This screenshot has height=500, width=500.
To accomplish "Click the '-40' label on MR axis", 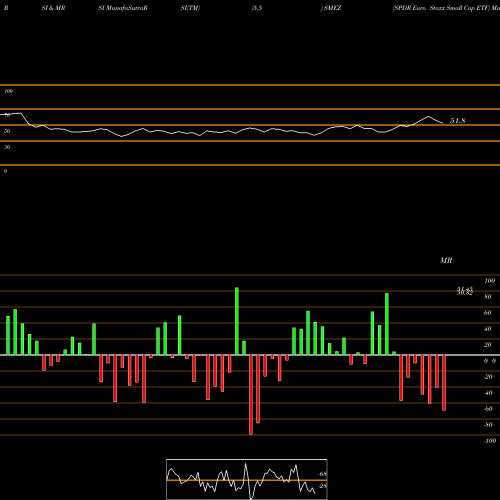I will tap(488, 393).
